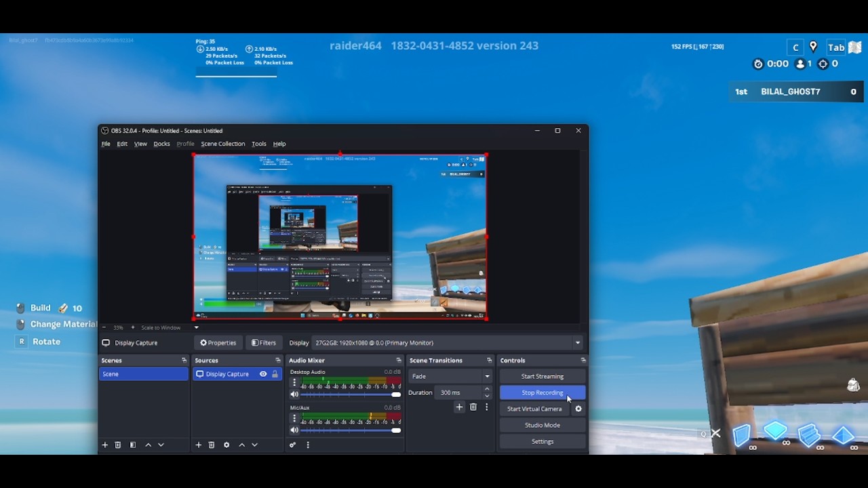Click BILAL_GHOST7 in the game leaderboard
868x488 pixels.
pyautogui.click(x=791, y=91)
